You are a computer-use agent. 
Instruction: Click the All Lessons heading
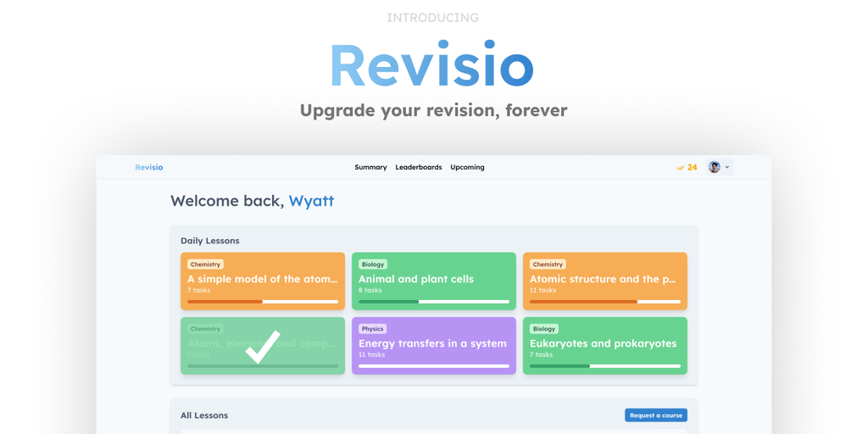(x=204, y=415)
